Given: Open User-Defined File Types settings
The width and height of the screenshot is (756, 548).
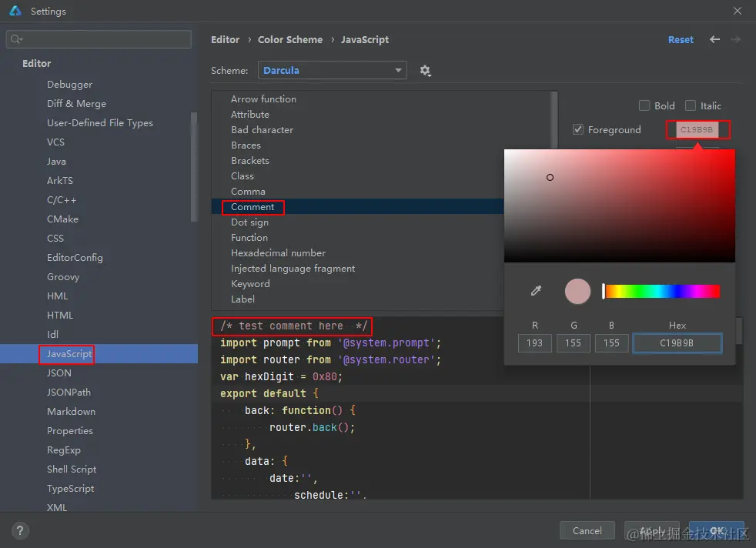Looking at the screenshot, I should point(99,123).
